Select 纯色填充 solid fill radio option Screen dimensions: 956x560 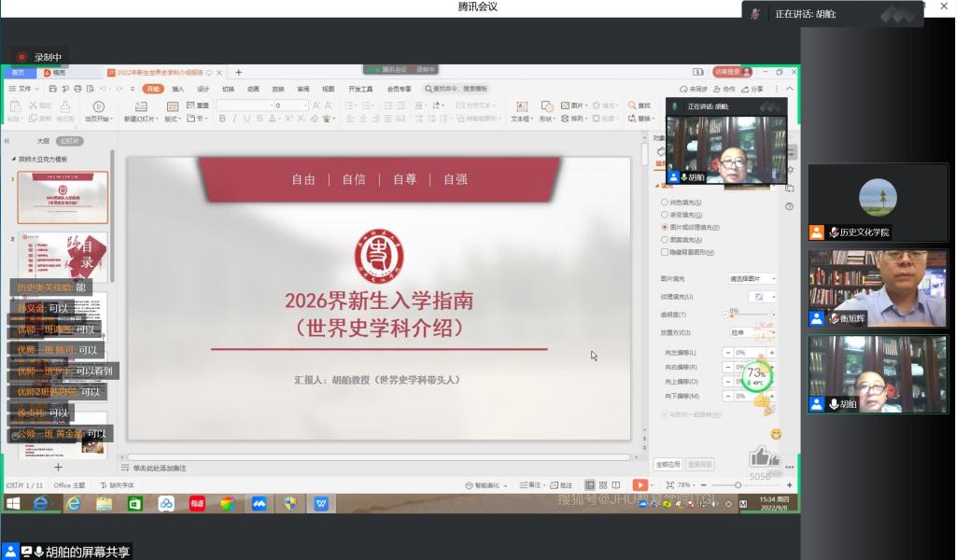(x=665, y=203)
